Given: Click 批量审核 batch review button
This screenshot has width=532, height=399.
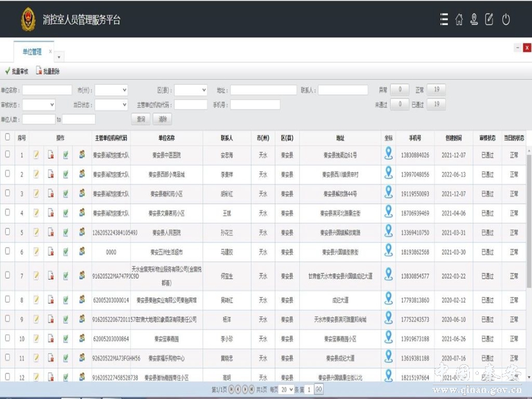Looking at the screenshot, I should [16, 71].
